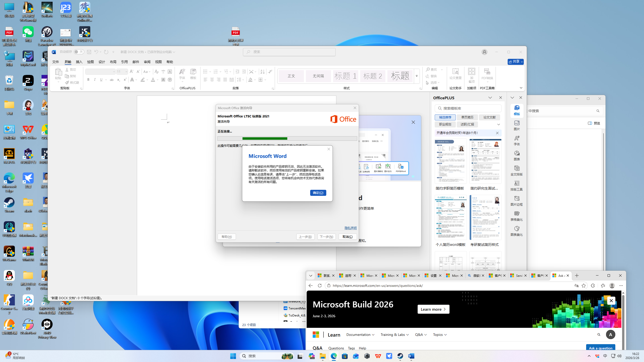Open the OfficePLUS pane options chevron
The height and width of the screenshot is (362, 644).
pos(490,98)
